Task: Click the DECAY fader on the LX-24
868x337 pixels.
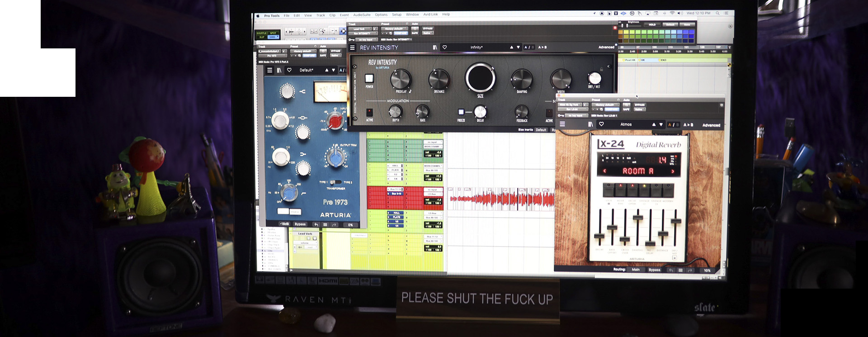Action: click(x=599, y=236)
